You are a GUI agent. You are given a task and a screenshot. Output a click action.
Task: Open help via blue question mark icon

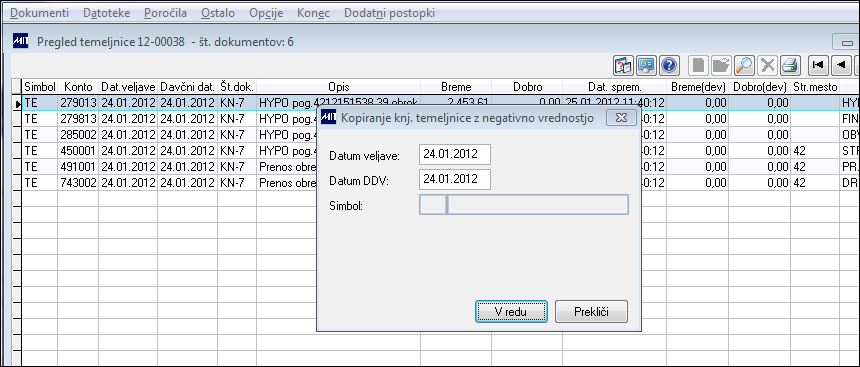point(668,66)
